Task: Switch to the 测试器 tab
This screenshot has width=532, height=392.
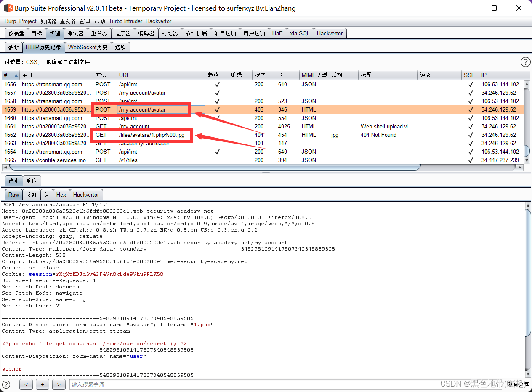Action: pos(76,33)
